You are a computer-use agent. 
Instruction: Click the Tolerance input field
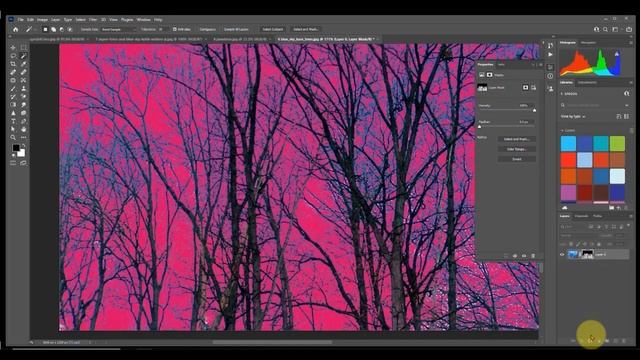point(162,29)
